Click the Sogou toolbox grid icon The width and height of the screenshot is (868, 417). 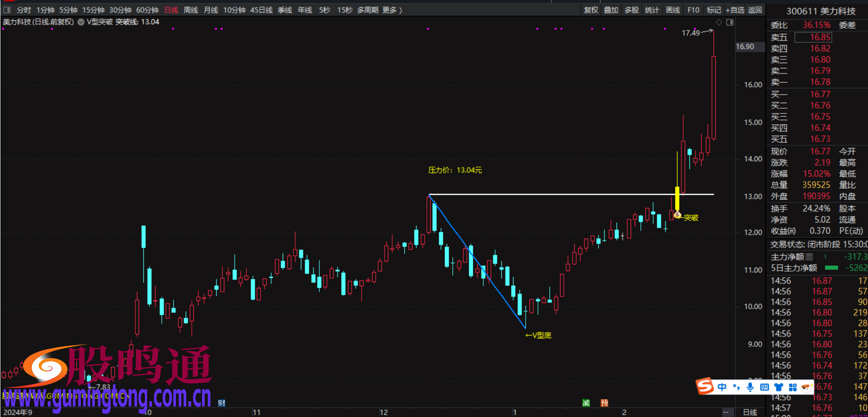[793, 387]
